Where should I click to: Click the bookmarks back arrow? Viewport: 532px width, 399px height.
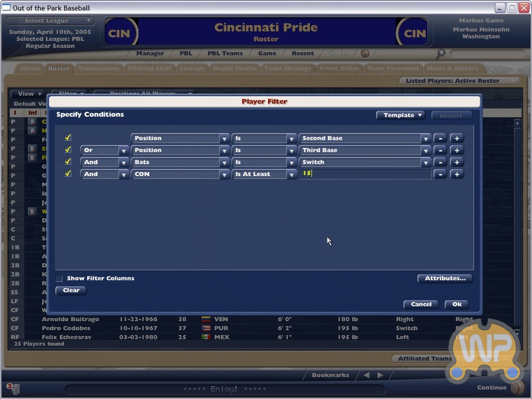366,375
